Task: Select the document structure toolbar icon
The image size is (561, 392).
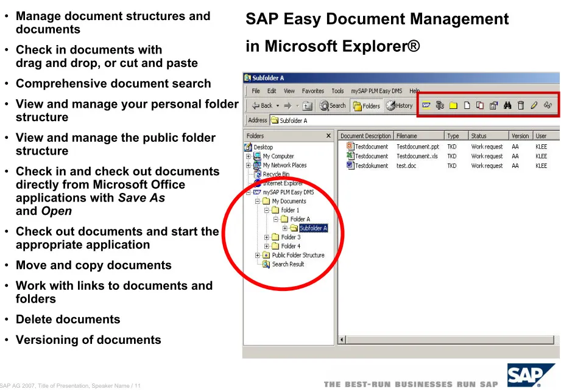Action: [440, 105]
